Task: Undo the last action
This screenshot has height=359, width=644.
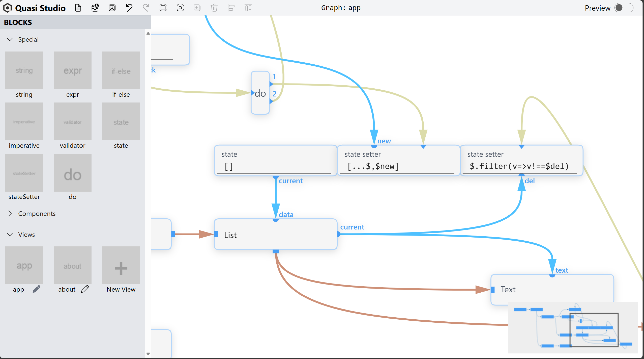Action: (x=129, y=8)
